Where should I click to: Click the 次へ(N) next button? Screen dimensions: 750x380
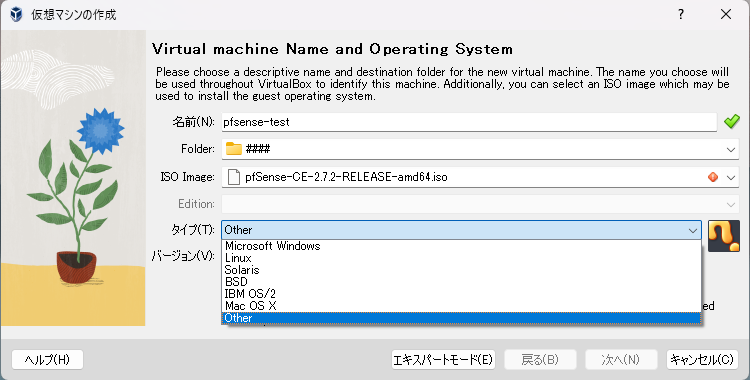[x=620, y=359]
